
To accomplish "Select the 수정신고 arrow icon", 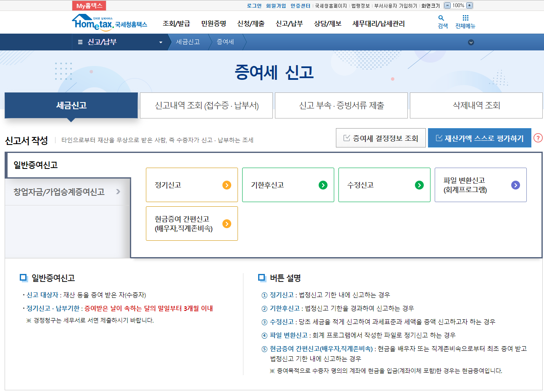I will point(420,185).
